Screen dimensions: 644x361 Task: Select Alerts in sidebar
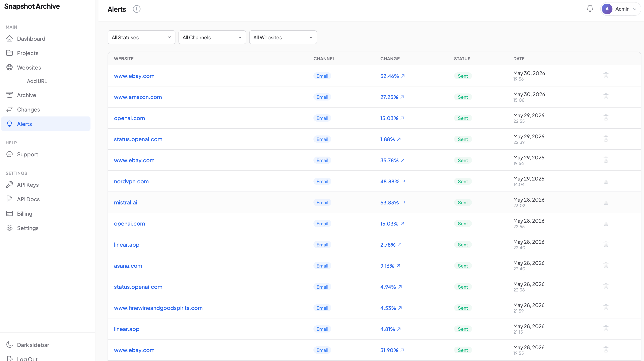46,124
